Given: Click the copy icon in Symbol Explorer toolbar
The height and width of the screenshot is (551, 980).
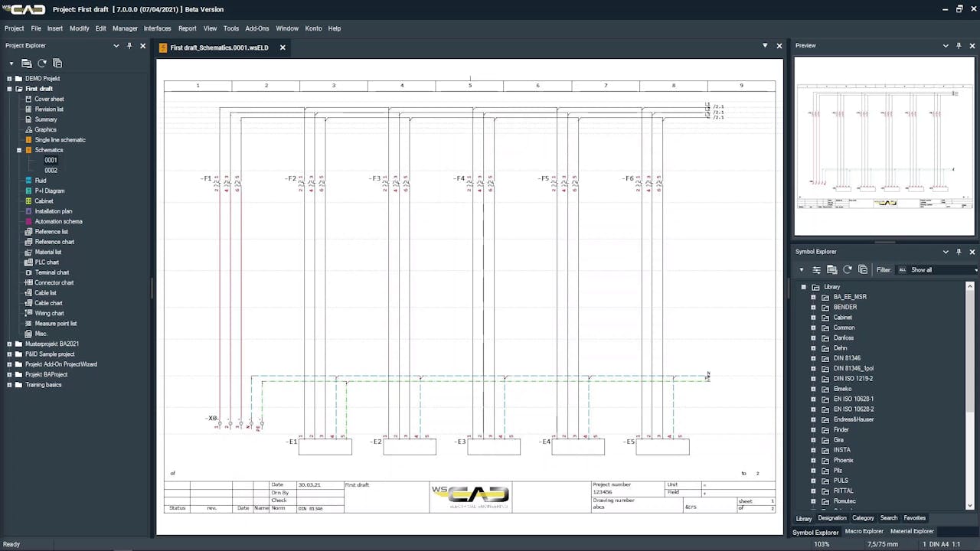Looking at the screenshot, I should 863,269.
